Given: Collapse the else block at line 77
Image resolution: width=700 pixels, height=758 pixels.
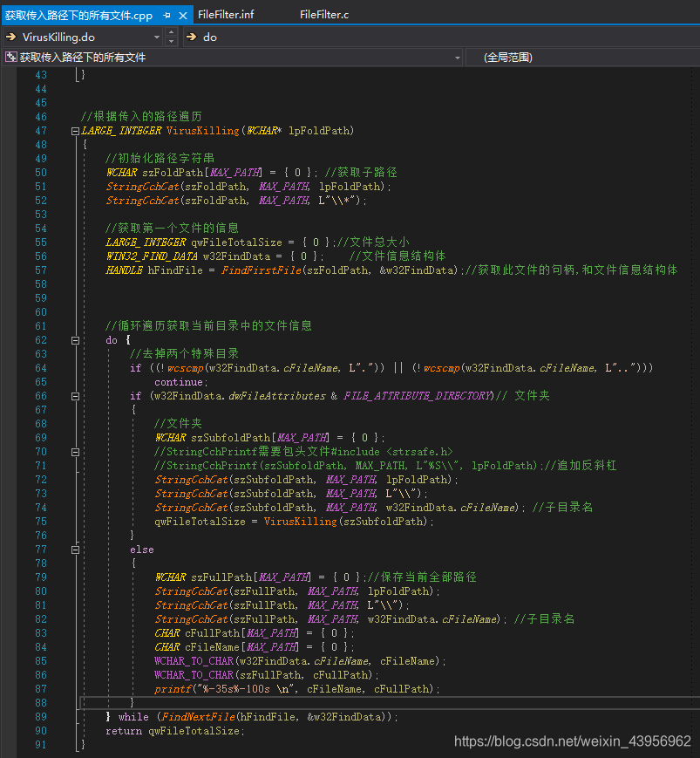Looking at the screenshot, I should click(75, 550).
